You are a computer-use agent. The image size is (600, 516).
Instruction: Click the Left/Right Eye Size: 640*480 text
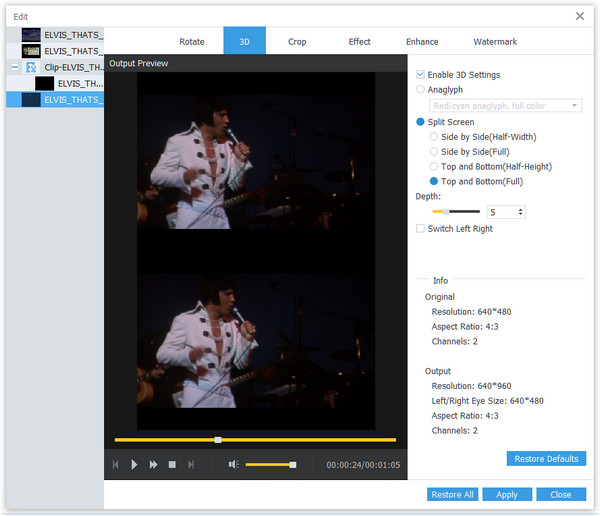tap(488, 401)
